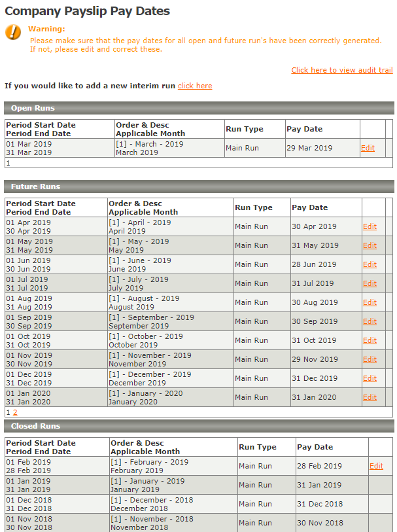
Task: Click the Company Payslip Pay Dates title
Action: [x=87, y=11]
